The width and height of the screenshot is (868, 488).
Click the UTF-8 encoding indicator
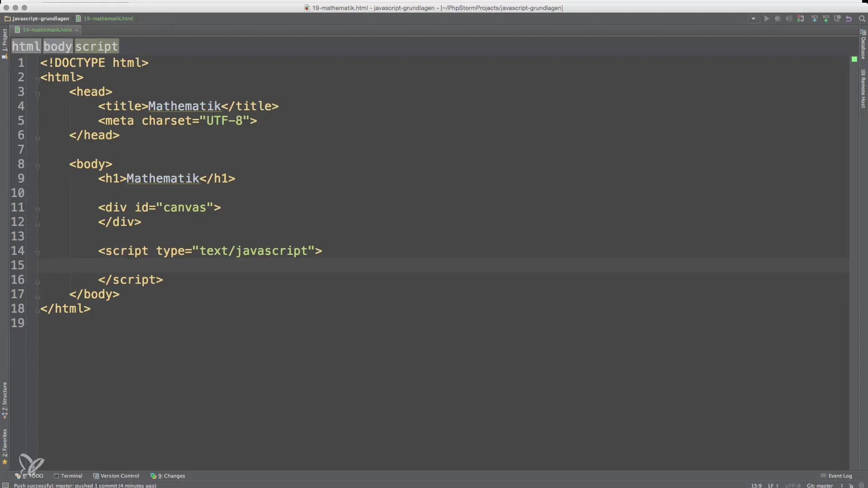click(793, 485)
